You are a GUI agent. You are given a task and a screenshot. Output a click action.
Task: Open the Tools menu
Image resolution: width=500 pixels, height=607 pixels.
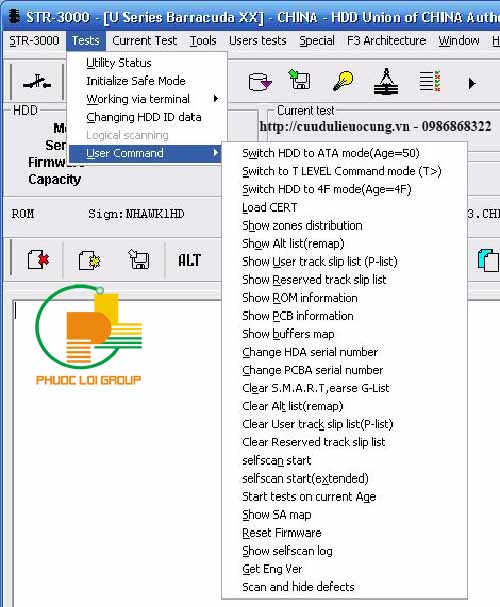click(x=203, y=41)
